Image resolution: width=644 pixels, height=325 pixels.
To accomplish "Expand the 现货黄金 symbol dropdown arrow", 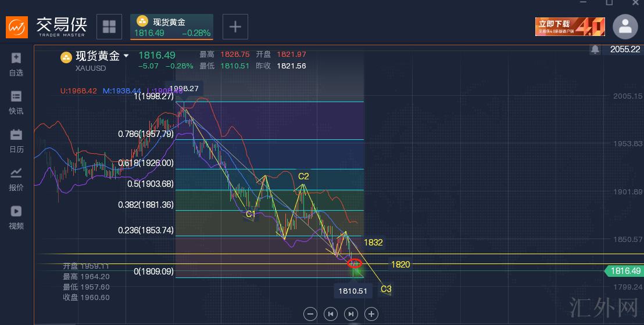I will click(126, 56).
